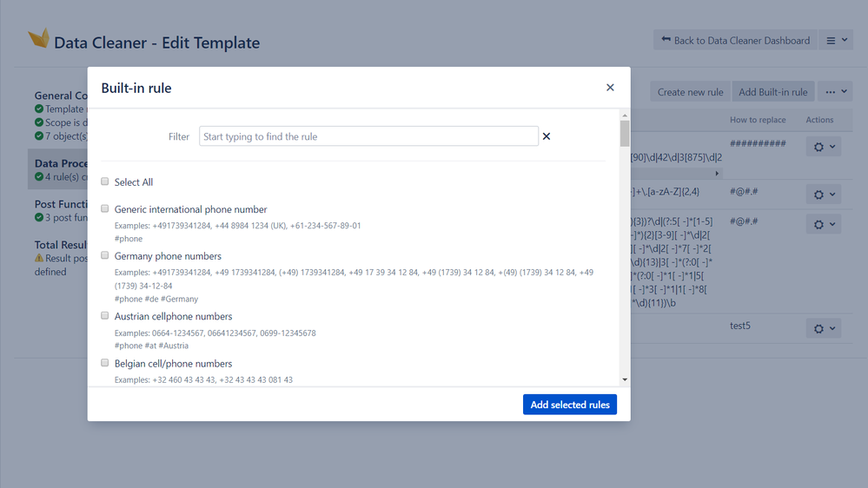
Task: Click the regex scroll right arrow
Action: click(717, 173)
